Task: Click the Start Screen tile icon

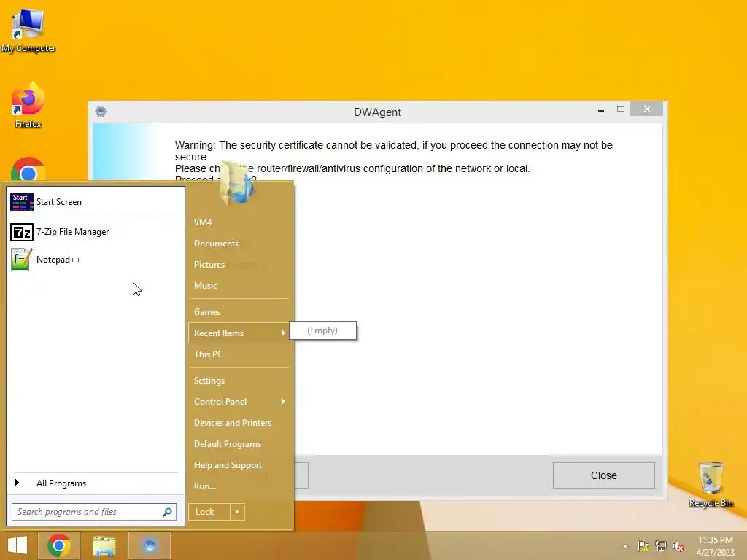Action: coord(21,202)
